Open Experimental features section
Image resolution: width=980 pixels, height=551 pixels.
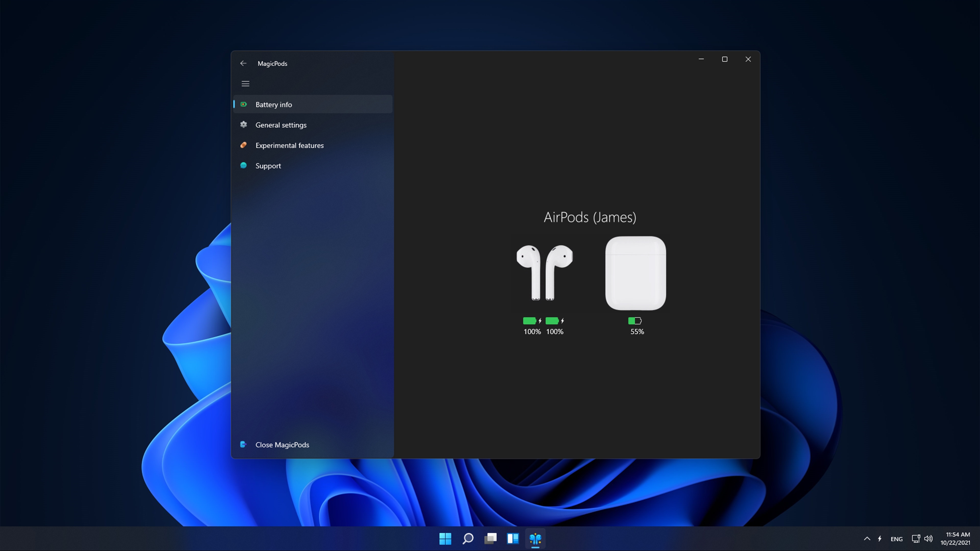click(289, 146)
